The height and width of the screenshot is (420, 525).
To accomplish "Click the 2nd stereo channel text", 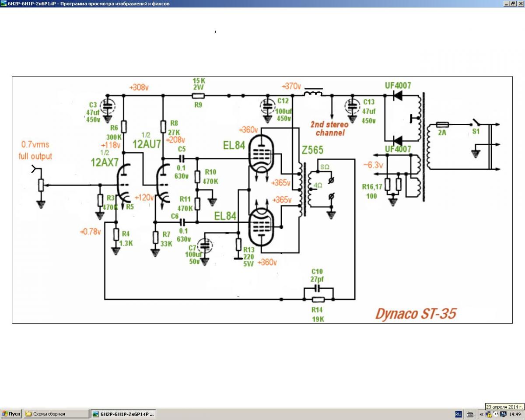I will pos(329,129).
